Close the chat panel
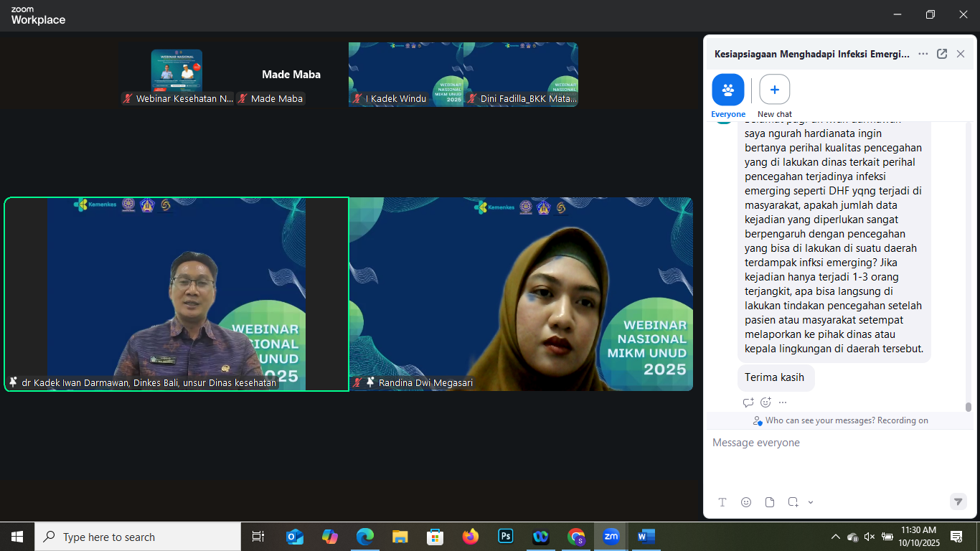Image resolution: width=980 pixels, height=551 pixels. (961, 54)
